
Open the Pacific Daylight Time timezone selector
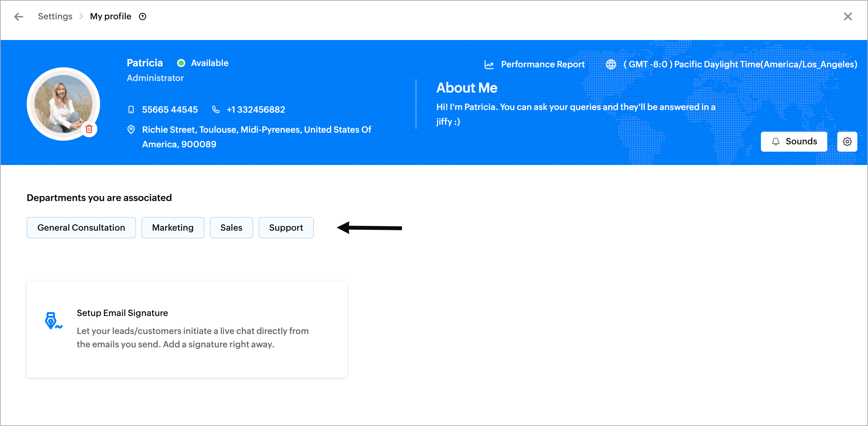click(740, 64)
